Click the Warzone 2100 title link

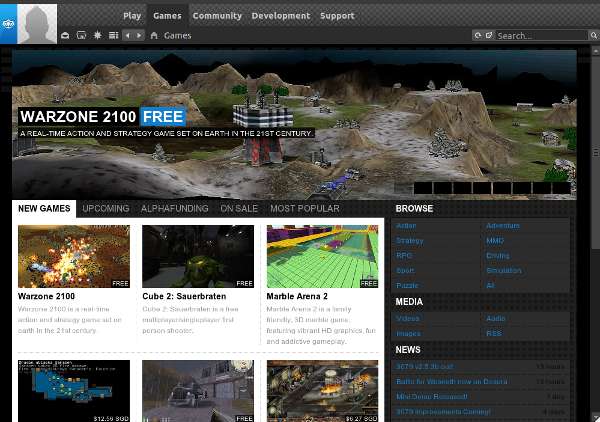click(46, 296)
